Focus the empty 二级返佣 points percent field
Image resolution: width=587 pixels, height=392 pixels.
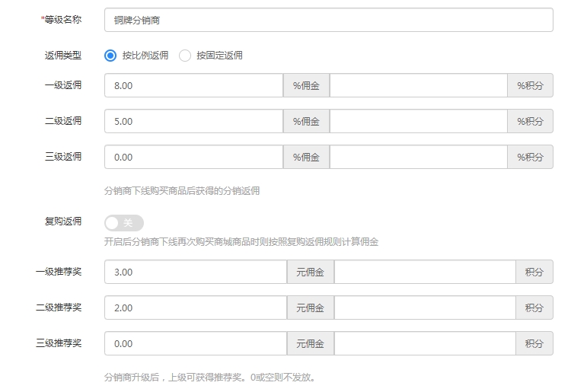[418, 122]
